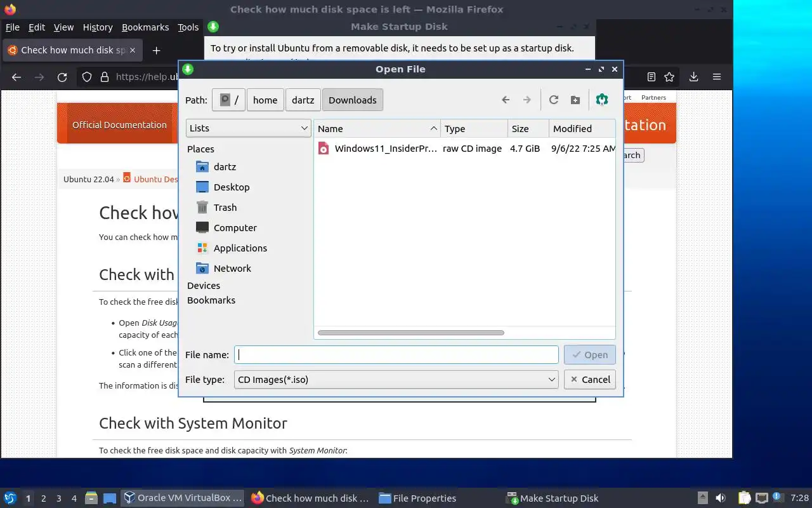Screen dimensions: 812x508
Task: Switch to File Properties taskbar window
Action: (418, 498)
